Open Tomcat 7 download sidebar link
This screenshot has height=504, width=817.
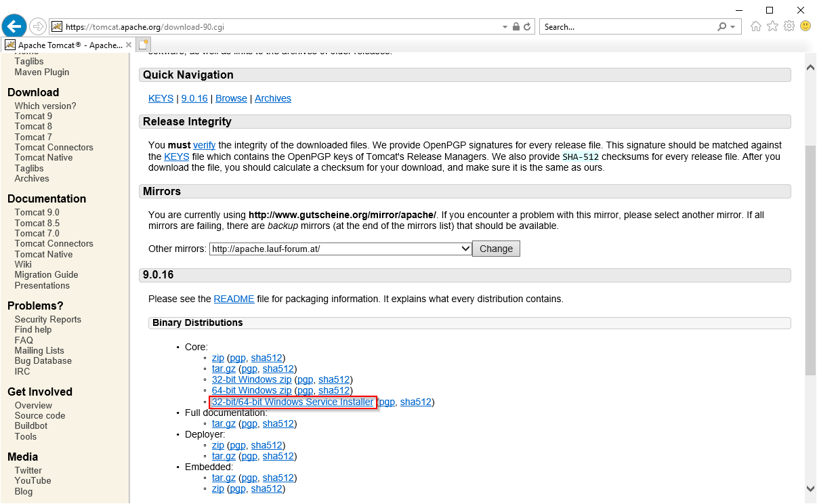coord(33,137)
